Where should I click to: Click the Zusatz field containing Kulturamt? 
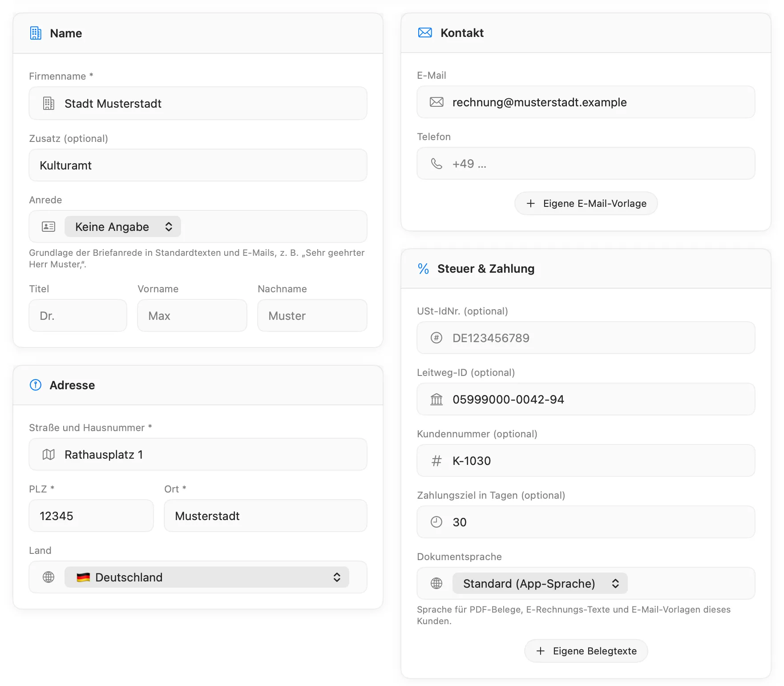198,165
